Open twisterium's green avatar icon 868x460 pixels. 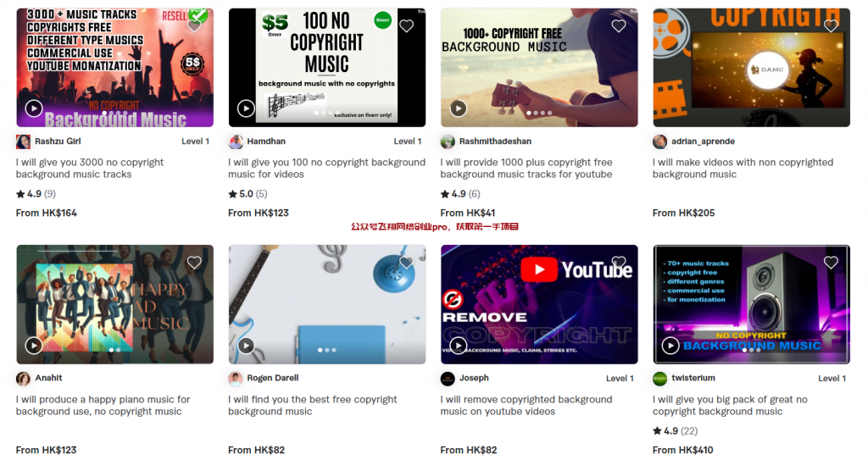click(659, 379)
